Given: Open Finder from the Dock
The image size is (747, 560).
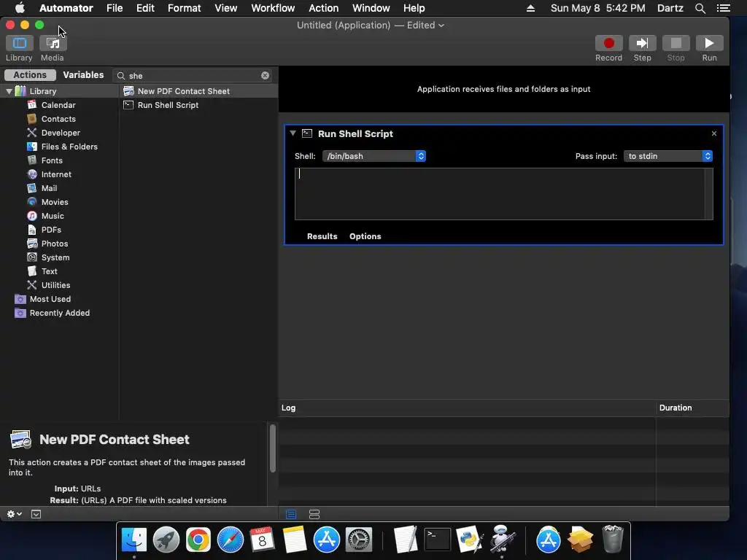Looking at the screenshot, I should pos(134,540).
